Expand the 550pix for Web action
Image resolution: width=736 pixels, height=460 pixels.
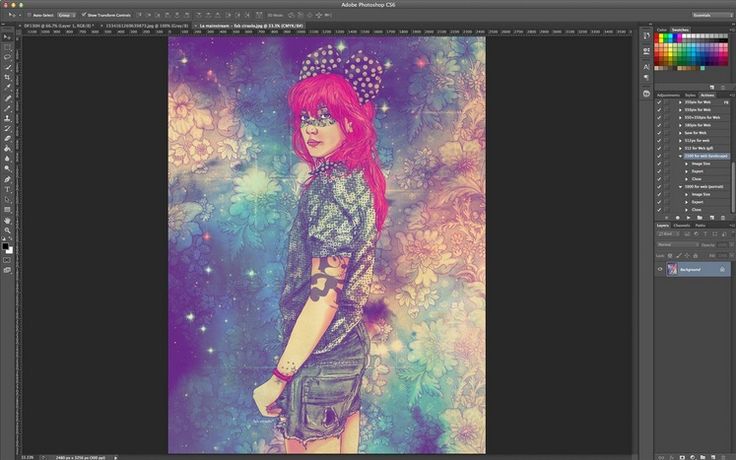click(x=680, y=110)
